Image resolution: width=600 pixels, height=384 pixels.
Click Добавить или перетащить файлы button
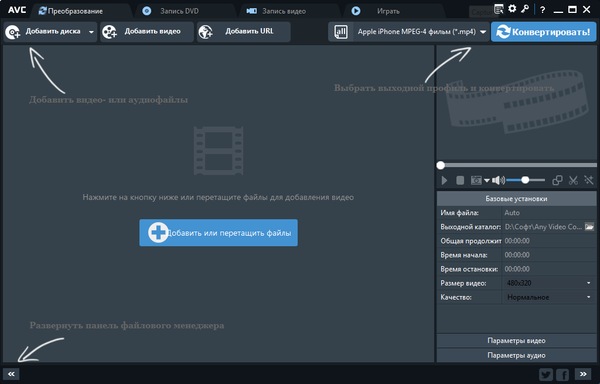[x=218, y=233]
